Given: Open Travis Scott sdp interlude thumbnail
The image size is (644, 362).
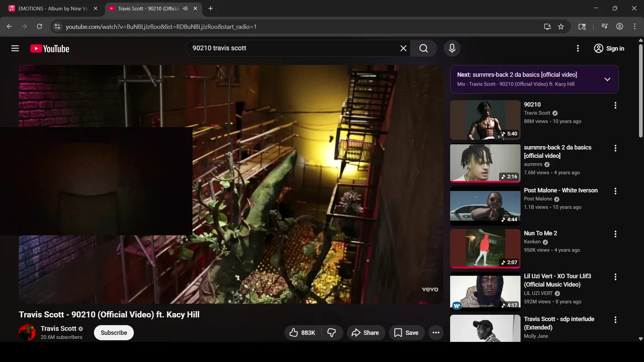Looking at the screenshot, I should pos(485,328).
